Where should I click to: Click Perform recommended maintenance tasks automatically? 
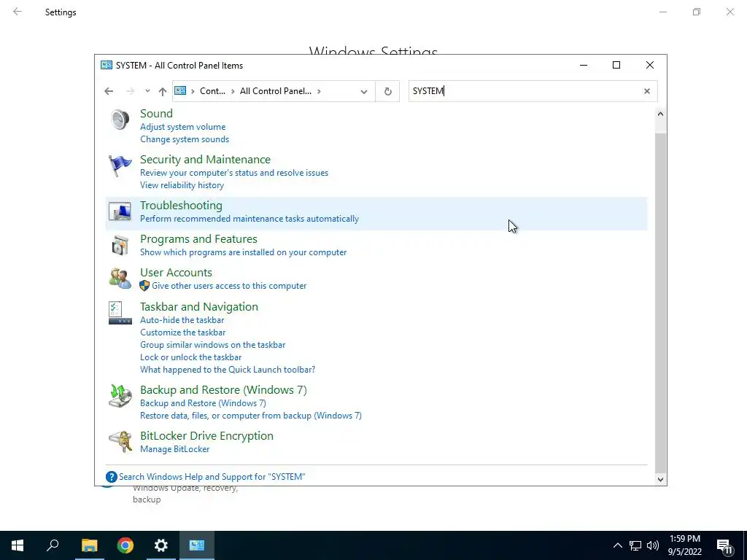(x=249, y=219)
